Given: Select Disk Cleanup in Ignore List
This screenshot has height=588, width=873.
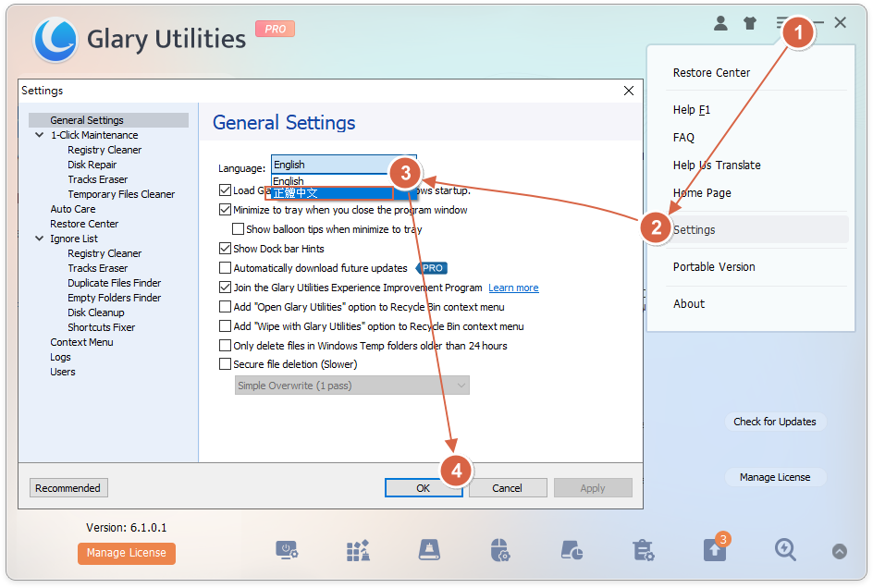Looking at the screenshot, I should pyautogui.click(x=96, y=312).
